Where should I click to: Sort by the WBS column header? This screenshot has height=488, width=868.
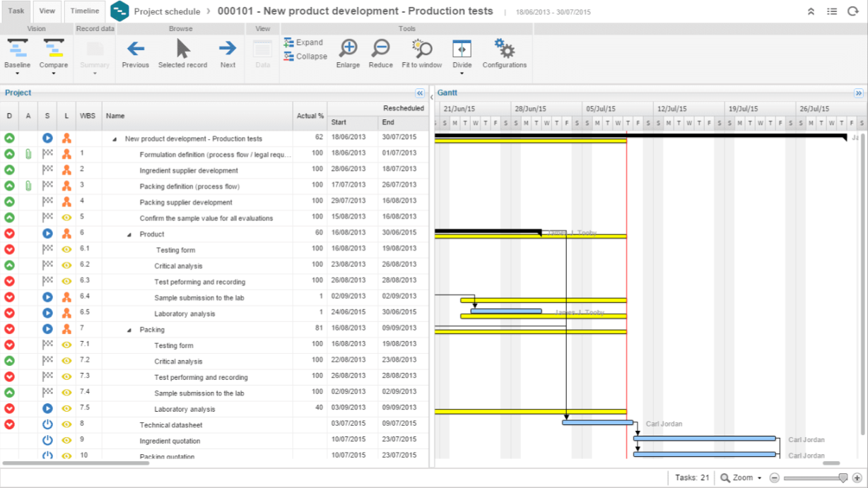[x=89, y=116]
